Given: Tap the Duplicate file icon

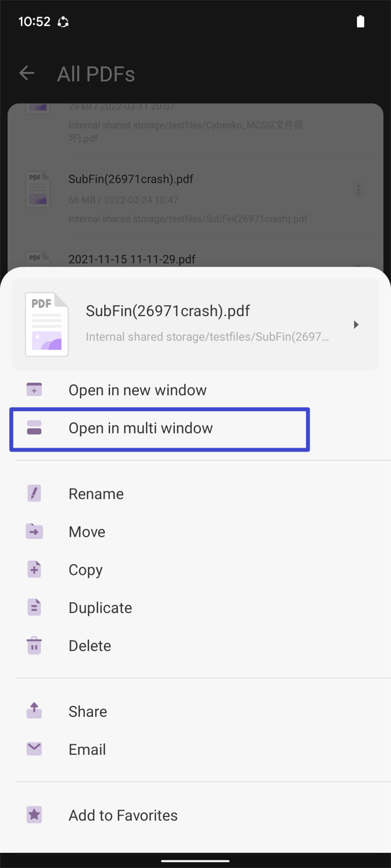Looking at the screenshot, I should pos(34,607).
